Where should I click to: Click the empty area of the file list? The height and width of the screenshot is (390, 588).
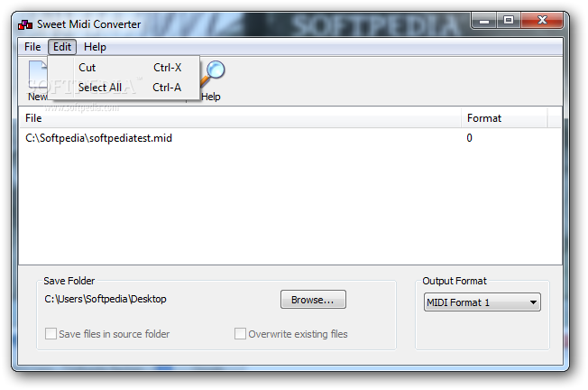click(290, 207)
